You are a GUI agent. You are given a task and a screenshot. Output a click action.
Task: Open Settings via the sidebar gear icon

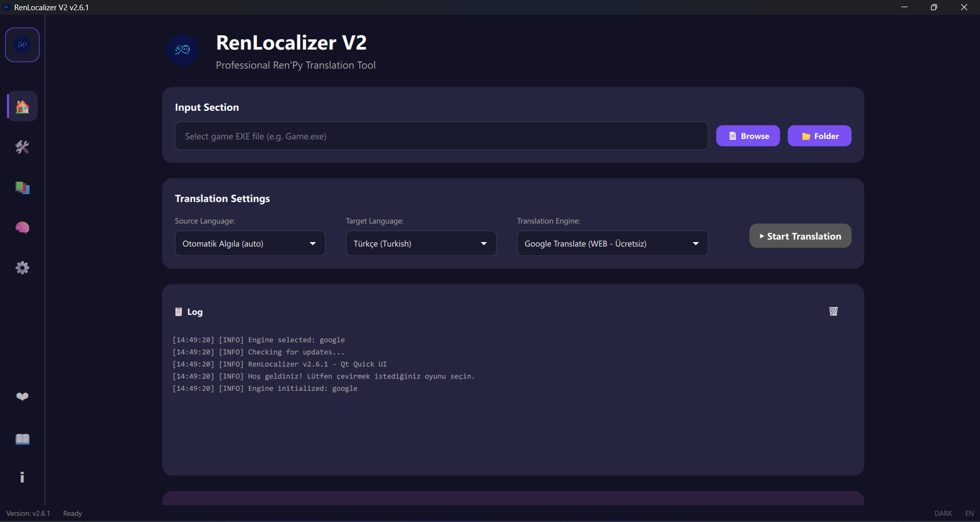click(22, 268)
